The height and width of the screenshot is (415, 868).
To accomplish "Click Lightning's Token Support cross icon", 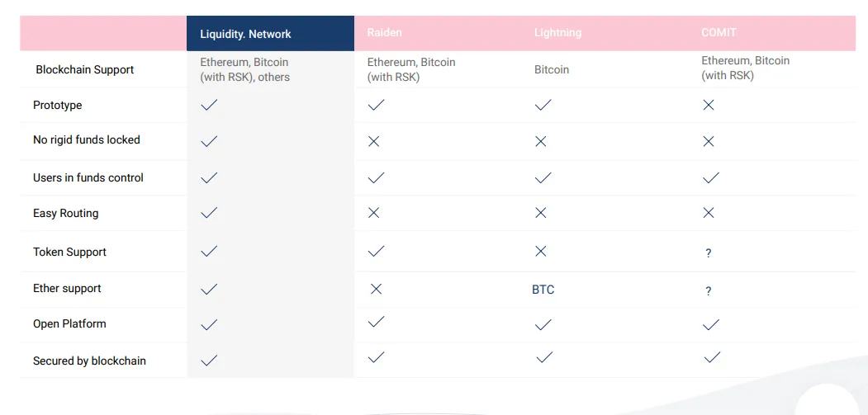I will pyautogui.click(x=541, y=251).
